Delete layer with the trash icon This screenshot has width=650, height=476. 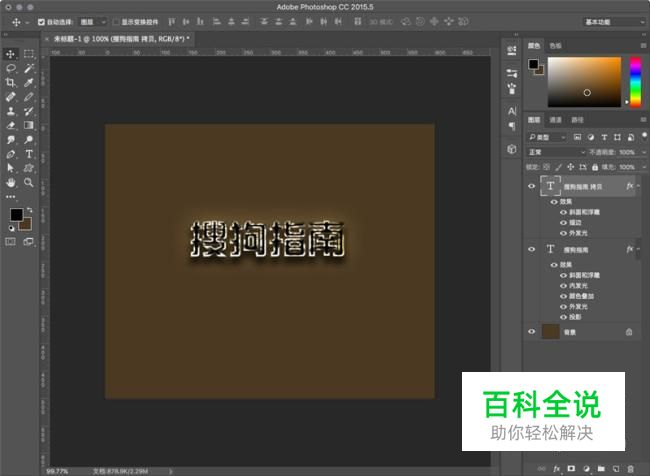tap(631, 469)
